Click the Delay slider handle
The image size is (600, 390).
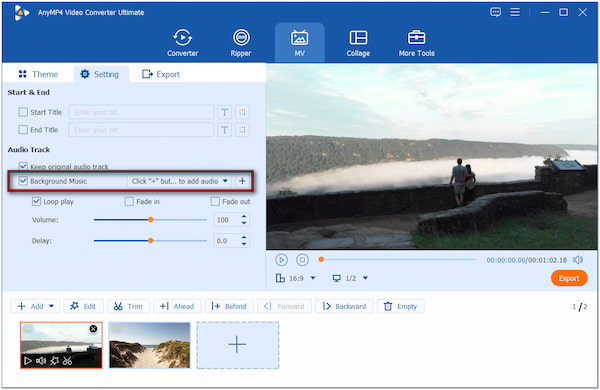(x=151, y=241)
